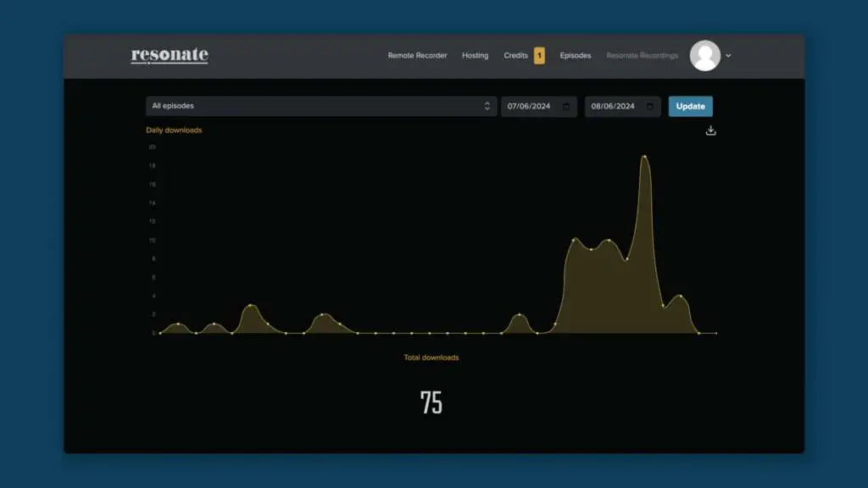Click the last data point on chart
Screen dimensions: 868x488
pos(716,333)
